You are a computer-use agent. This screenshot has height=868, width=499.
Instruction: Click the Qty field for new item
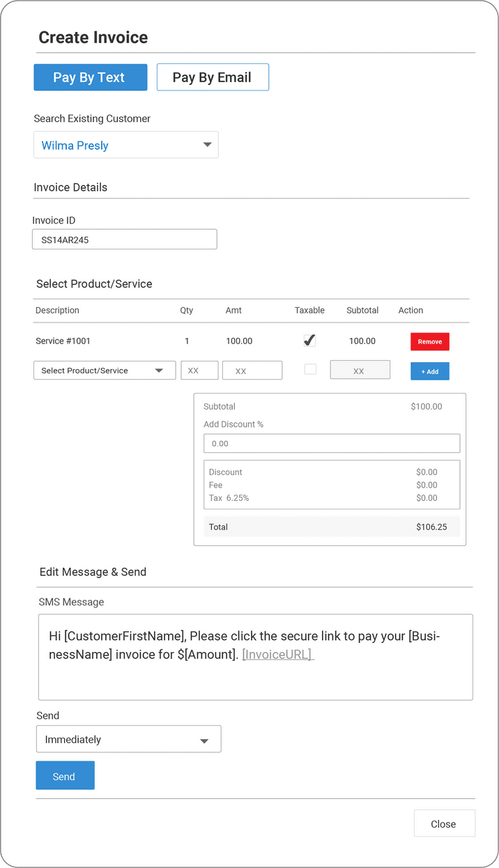[x=199, y=371]
